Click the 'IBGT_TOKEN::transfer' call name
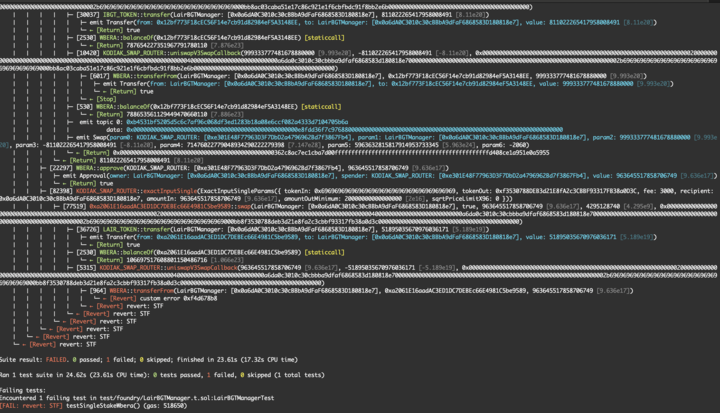Image resolution: width=720 pixels, height=413 pixels. [x=137, y=15]
